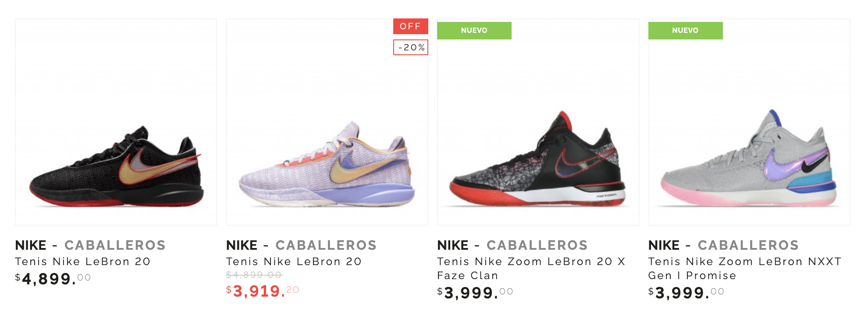868x326 pixels.
Task: Open Tenis Nike Zoom LeBron NXXT Gen I Promise link
Action: [745, 269]
